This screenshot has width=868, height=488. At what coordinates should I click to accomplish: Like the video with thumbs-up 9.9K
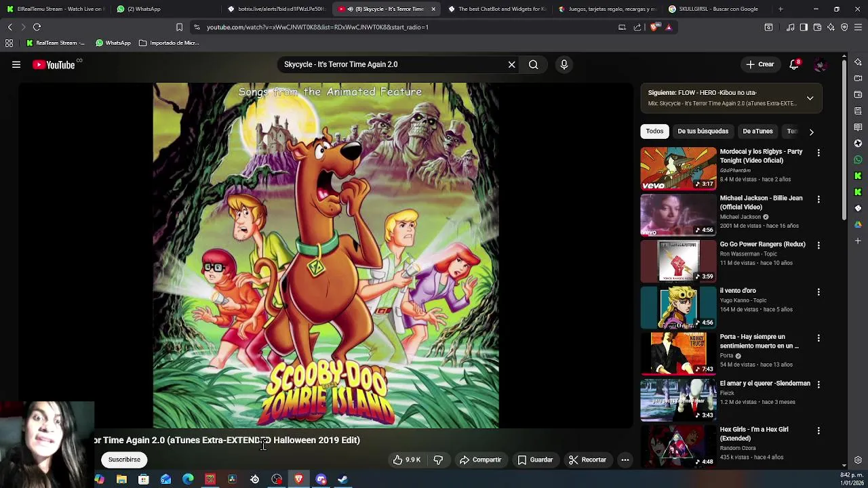tap(406, 460)
